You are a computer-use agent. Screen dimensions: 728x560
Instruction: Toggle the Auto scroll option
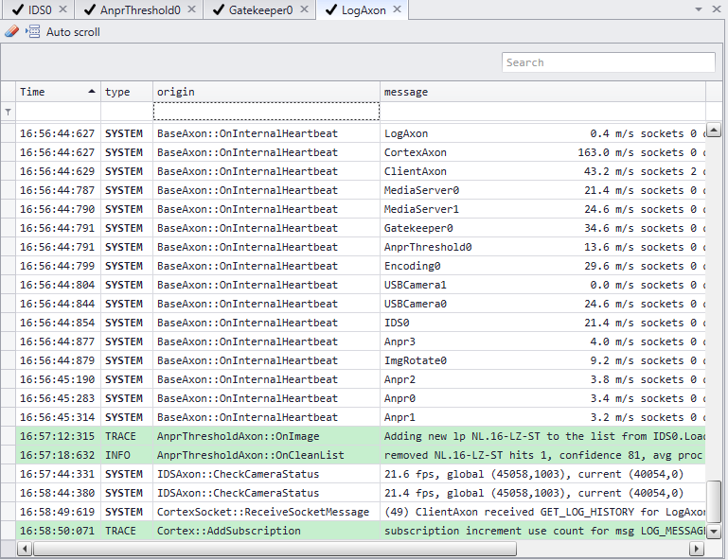click(x=63, y=31)
